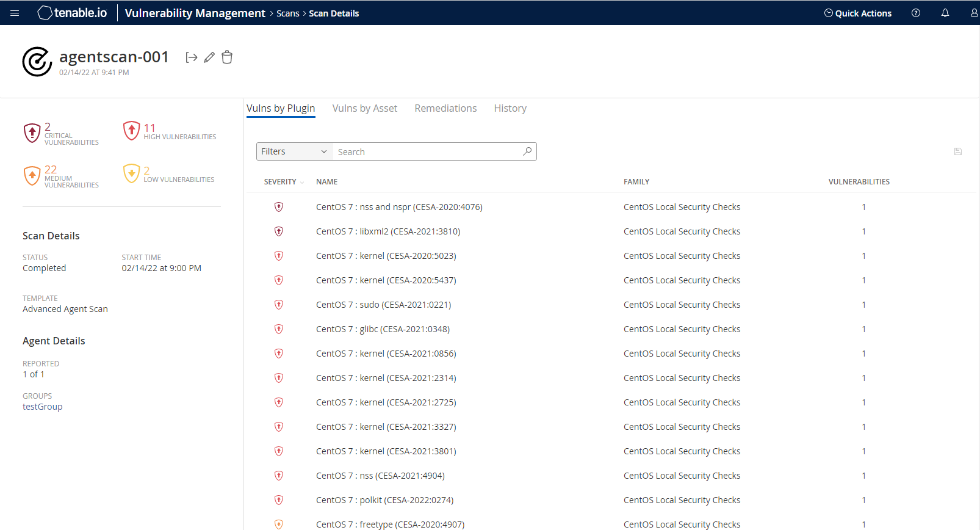980x530 pixels.
Task: Open the History tab
Action: click(510, 108)
